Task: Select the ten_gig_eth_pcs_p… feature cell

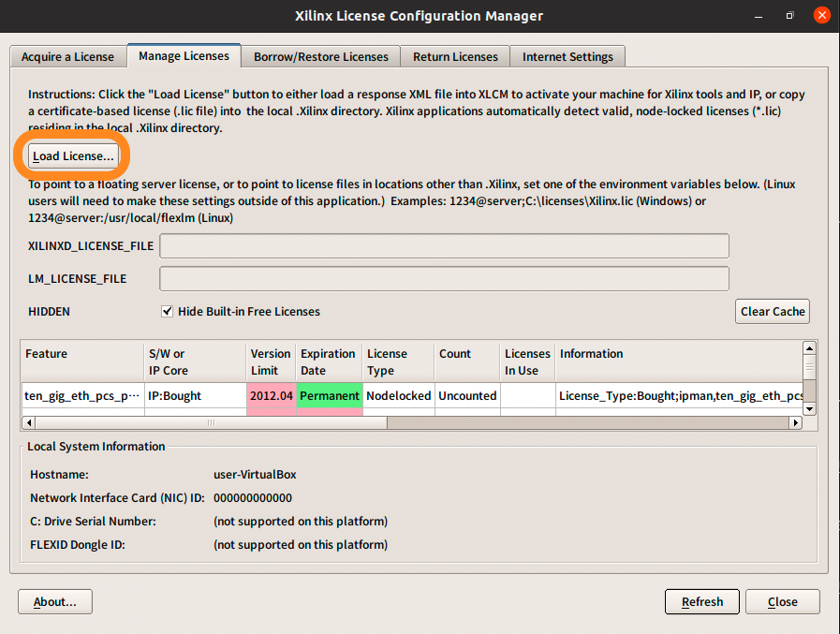Action: point(82,395)
